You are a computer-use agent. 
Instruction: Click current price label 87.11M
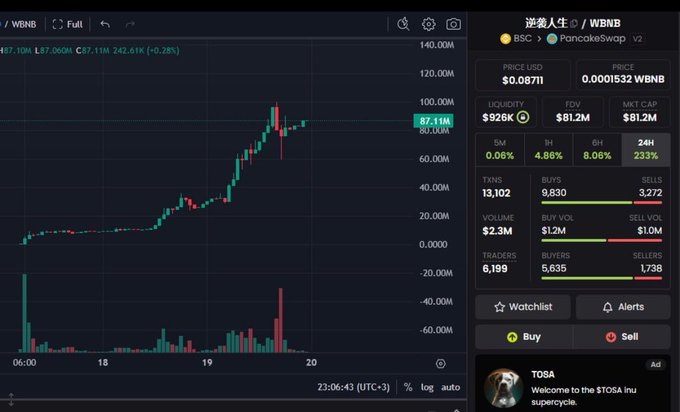click(434, 121)
